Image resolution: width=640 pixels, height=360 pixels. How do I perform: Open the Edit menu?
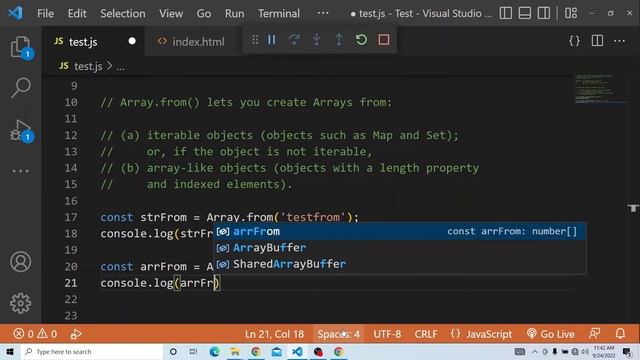(77, 13)
